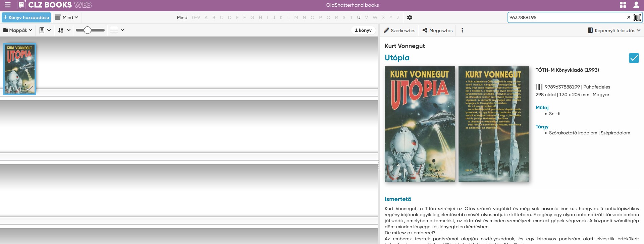Click the Szerkesztés edit button
644x244 pixels.
pos(399,30)
